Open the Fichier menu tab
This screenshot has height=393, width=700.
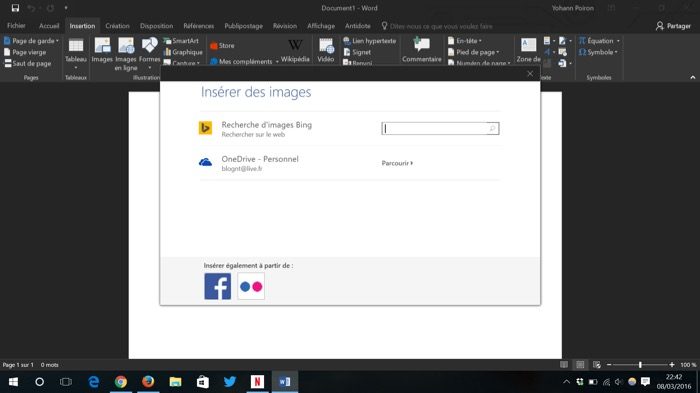(16, 26)
